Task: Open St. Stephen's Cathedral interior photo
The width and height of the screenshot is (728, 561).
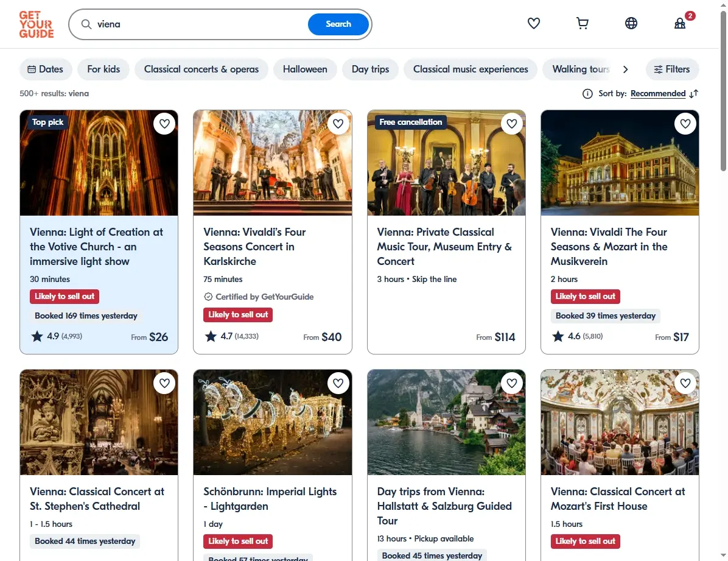Action: [x=99, y=422]
